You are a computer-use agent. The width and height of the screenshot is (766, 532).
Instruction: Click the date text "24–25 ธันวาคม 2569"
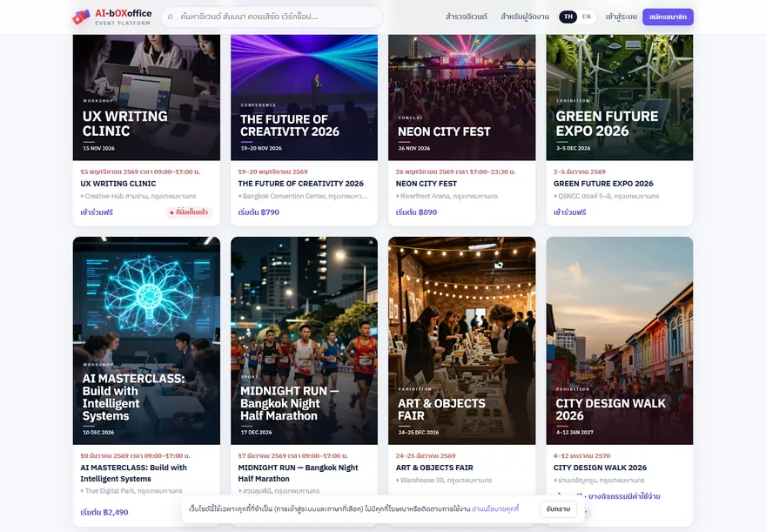coord(426,455)
